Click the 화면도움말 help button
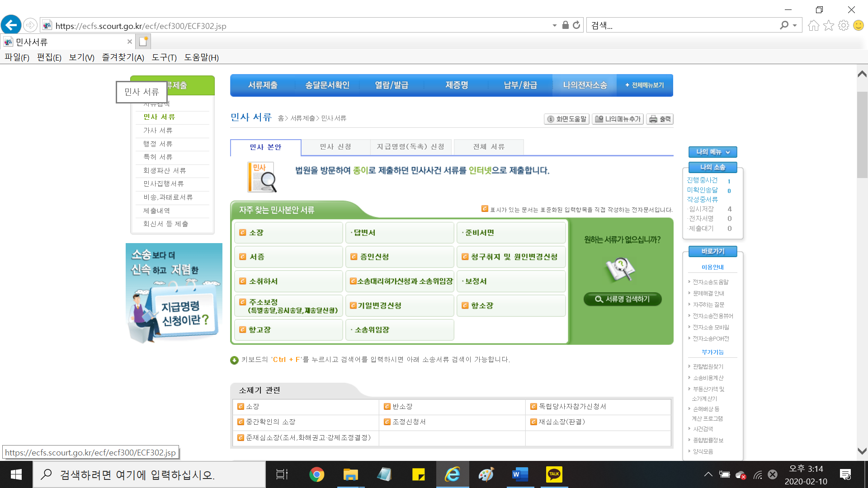 point(566,119)
